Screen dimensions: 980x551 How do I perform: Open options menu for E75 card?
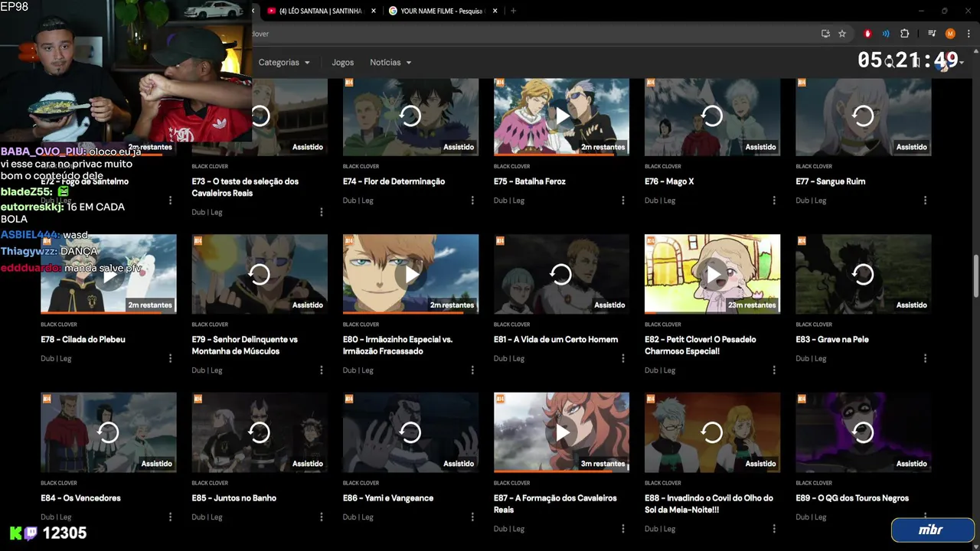pyautogui.click(x=623, y=201)
